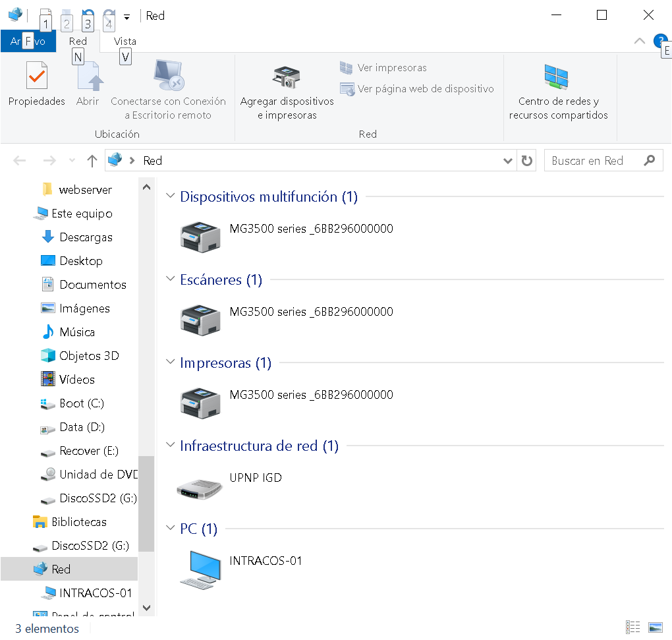The width and height of the screenshot is (672, 640).
Task: Click the Abrir icon in the ribbon
Action: (x=89, y=76)
